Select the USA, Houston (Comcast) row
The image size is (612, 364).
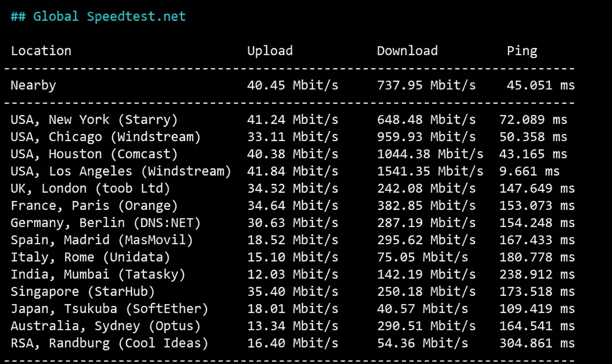(94, 154)
